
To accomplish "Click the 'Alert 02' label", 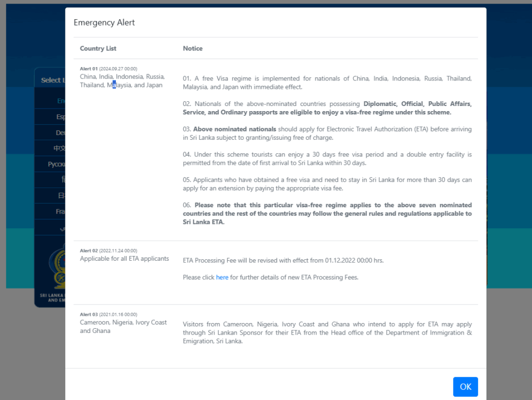I will [89, 250].
